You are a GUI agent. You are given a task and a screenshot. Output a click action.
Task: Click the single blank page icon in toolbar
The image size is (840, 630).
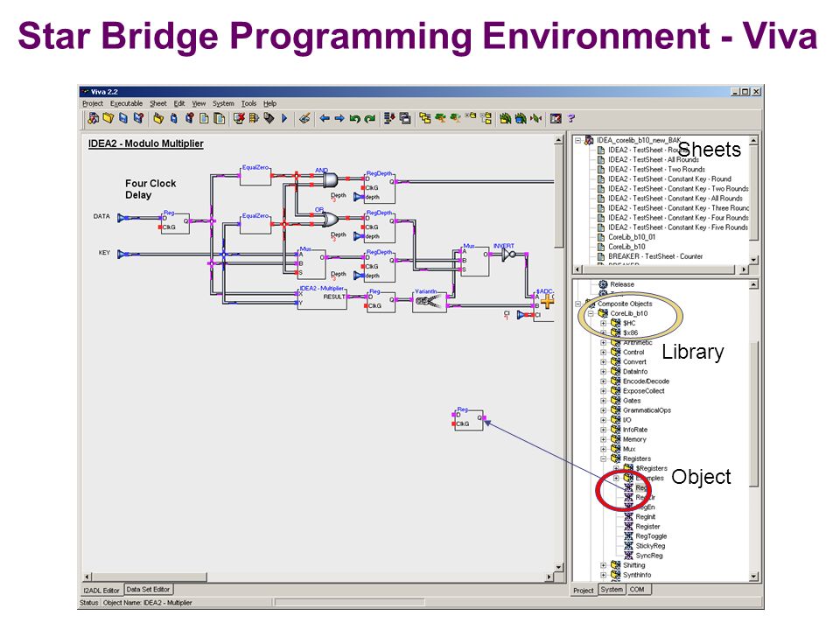(x=204, y=118)
